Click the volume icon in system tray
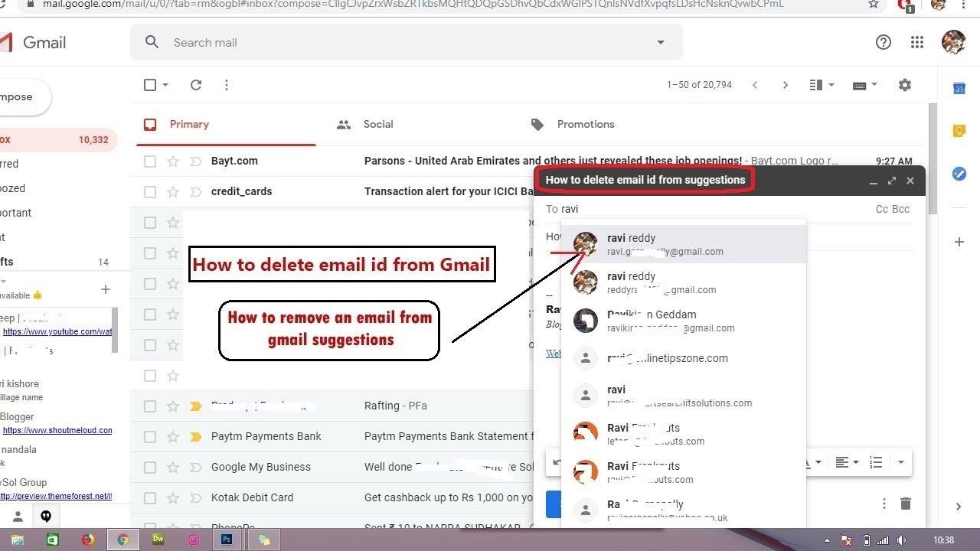This screenshot has height=551, width=980. (901, 540)
